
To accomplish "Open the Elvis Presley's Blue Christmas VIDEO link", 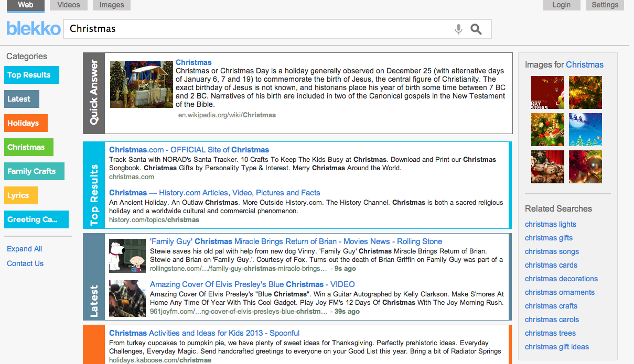I will point(252,284).
